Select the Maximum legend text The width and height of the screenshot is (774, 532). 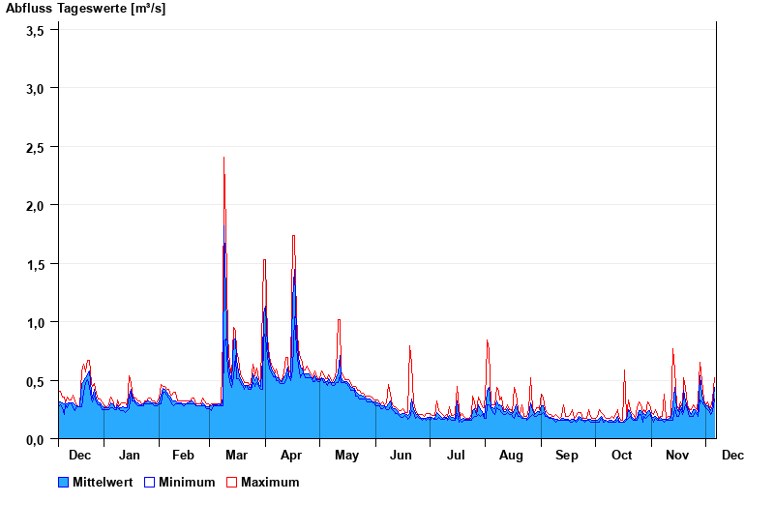tap(270, 482)
